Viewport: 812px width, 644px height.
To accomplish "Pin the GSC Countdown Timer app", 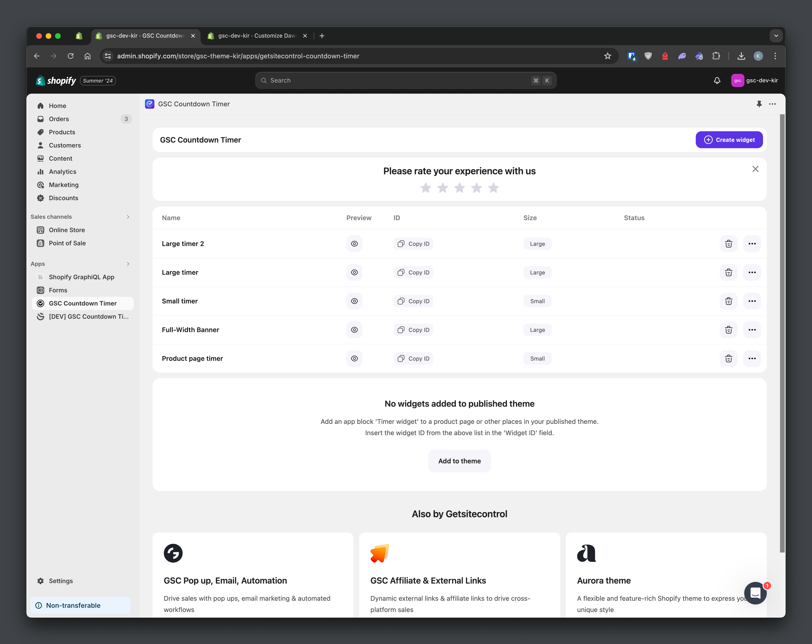I will [x=759, y=104].
